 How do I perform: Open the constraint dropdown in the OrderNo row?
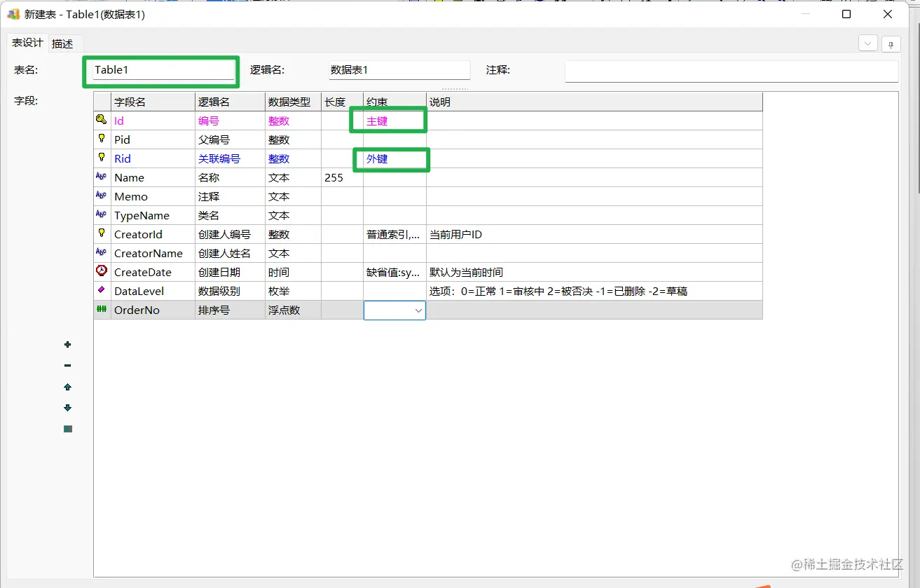418,310
